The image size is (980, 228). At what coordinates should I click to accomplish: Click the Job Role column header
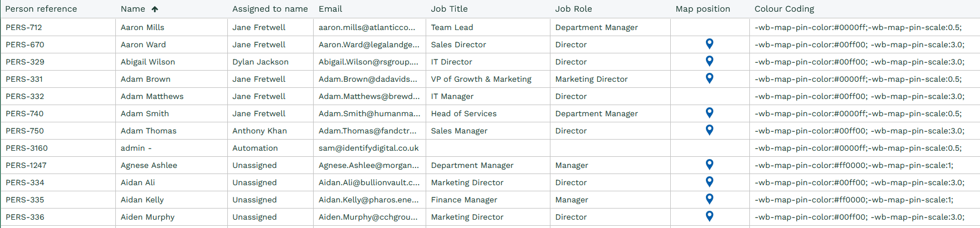point(573,9)
